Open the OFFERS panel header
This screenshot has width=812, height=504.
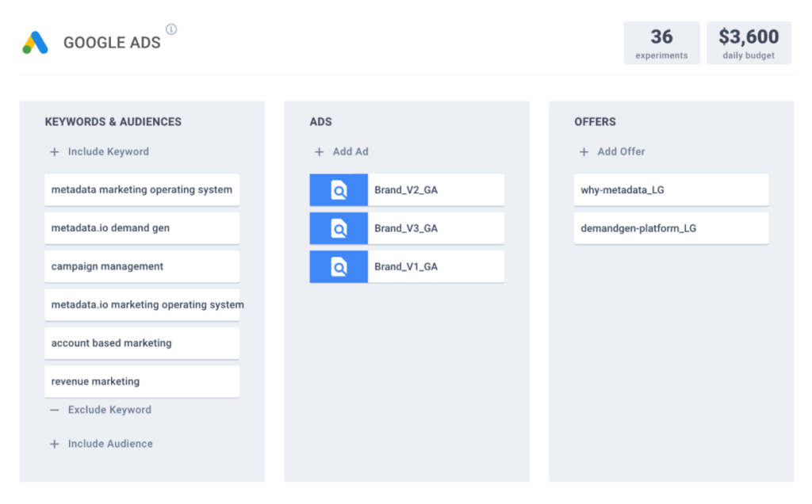pyautogui.click(x=595, y=121)
